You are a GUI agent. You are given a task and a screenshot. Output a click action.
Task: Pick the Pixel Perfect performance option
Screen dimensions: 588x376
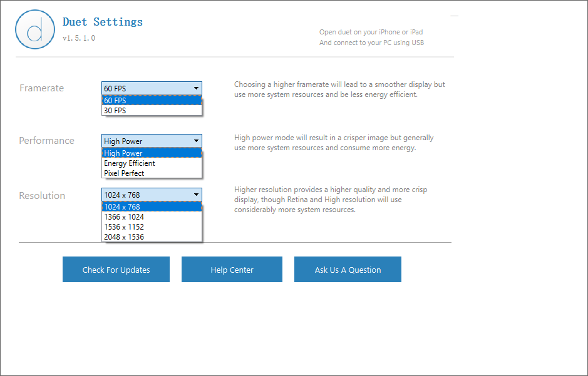click(x=152, y=173)
